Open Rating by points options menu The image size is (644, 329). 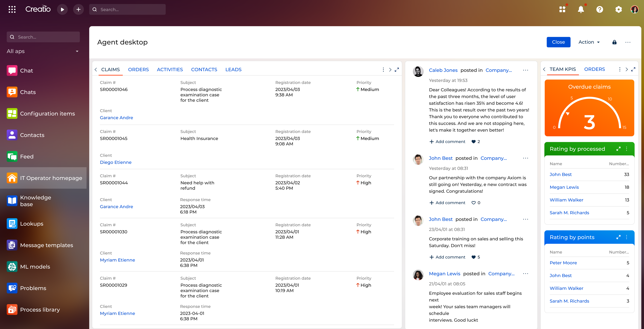click(626, 237)
